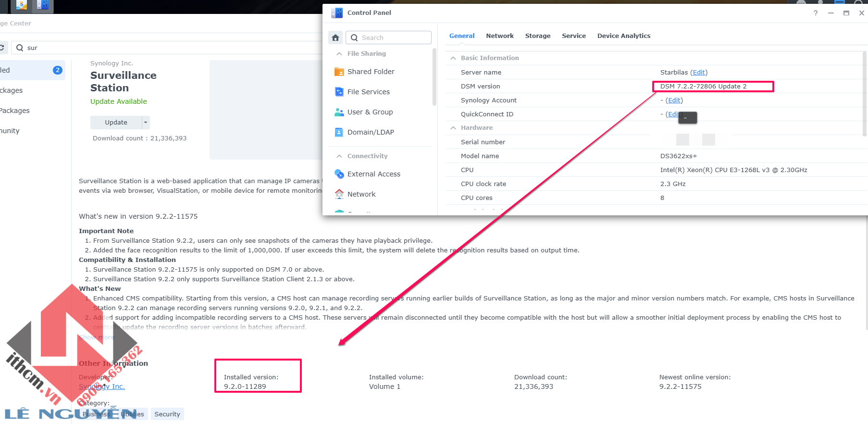Switch to the Service tab
Image resolution: width=868 pixels, height=424 pixels.
pyautogui.click(x=574, y=36)
